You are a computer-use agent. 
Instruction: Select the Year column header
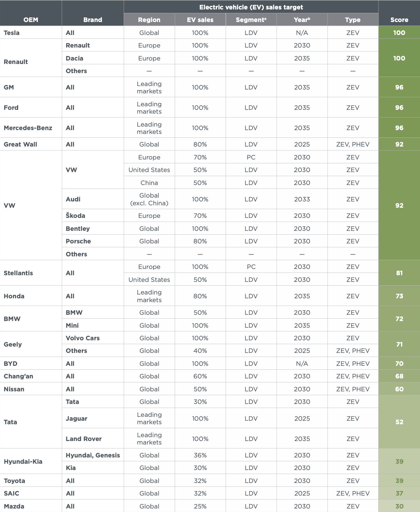point(302,20)
